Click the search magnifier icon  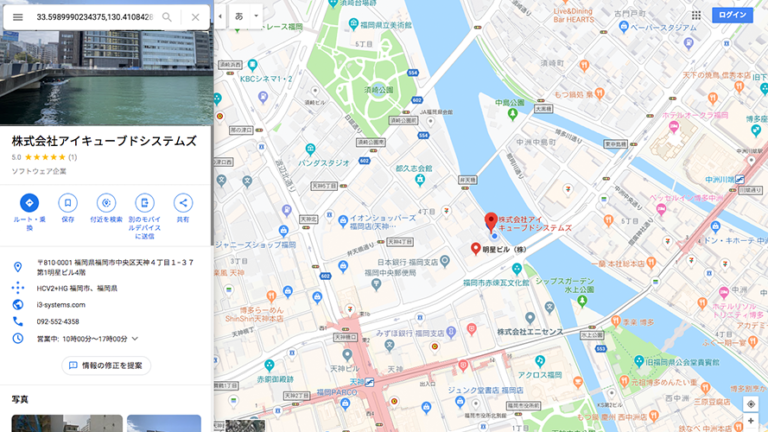167,17
